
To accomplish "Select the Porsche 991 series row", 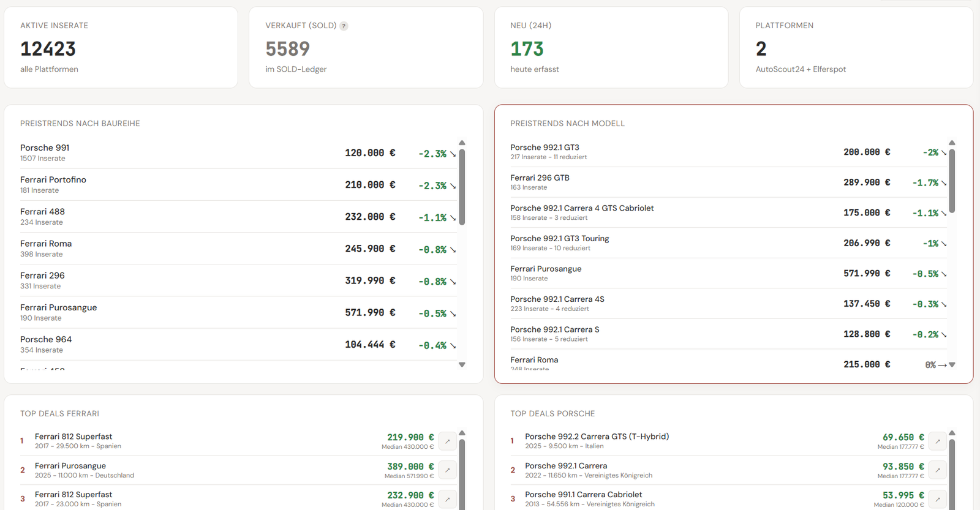I will 238,153.
